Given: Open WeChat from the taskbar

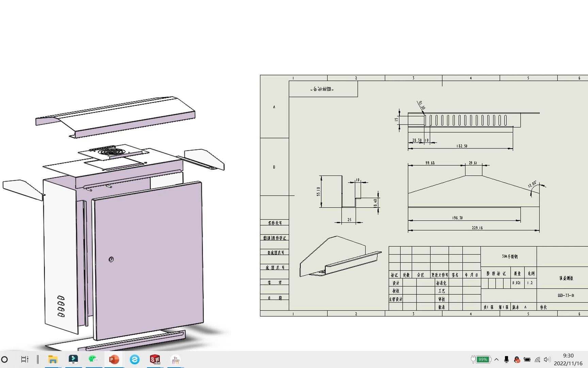Looking at the screenshot, I should pos(93,359).
